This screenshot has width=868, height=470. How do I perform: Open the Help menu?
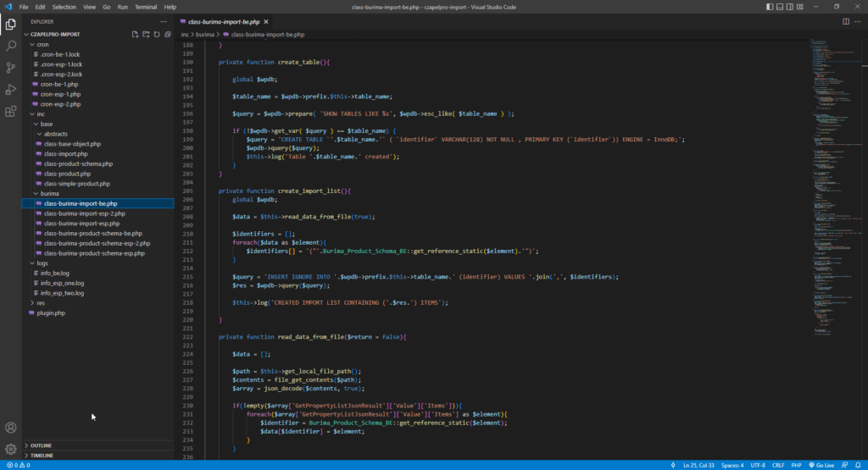(x=170, y=7)
